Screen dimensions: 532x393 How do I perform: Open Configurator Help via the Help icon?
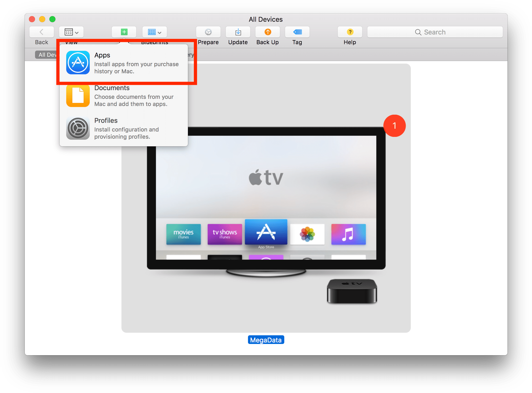[350, 32]
